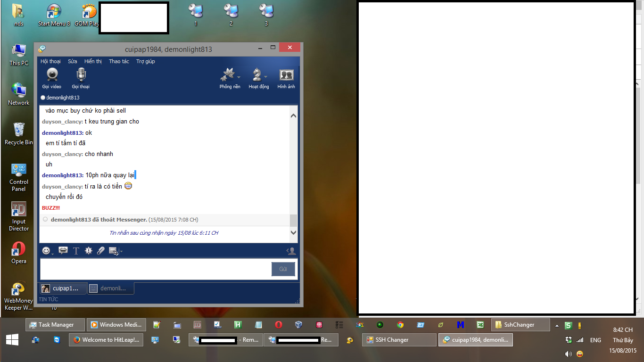Click the red Opera icon in the taskbar
This screenshot has width=644, height=362.
[x=279, y=325]
